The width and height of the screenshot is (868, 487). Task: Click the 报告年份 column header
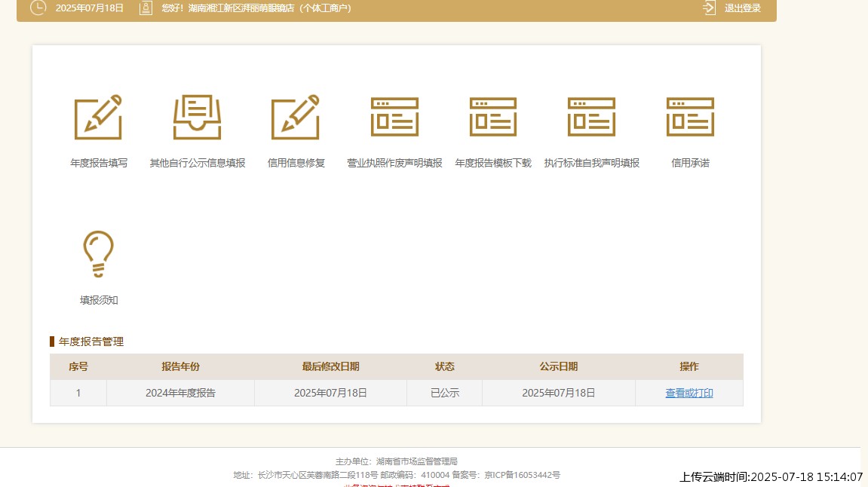click(x=180, y=367)
